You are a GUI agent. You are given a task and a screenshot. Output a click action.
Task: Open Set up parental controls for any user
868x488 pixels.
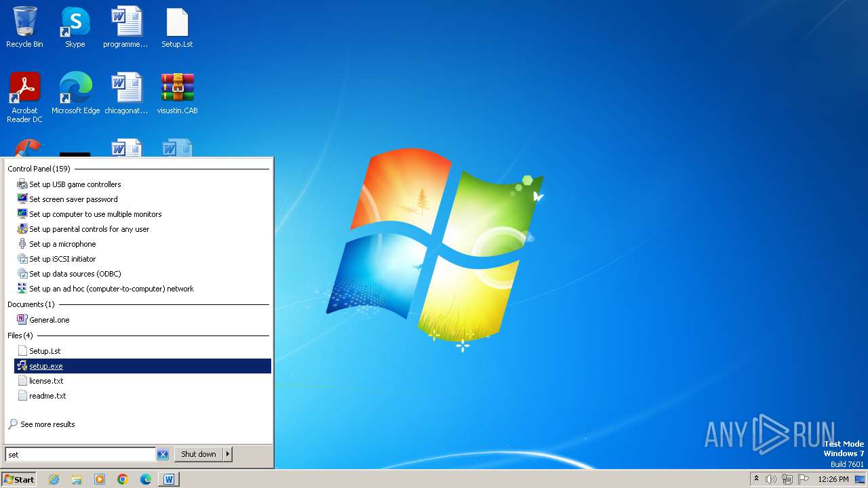click(142, 229)
